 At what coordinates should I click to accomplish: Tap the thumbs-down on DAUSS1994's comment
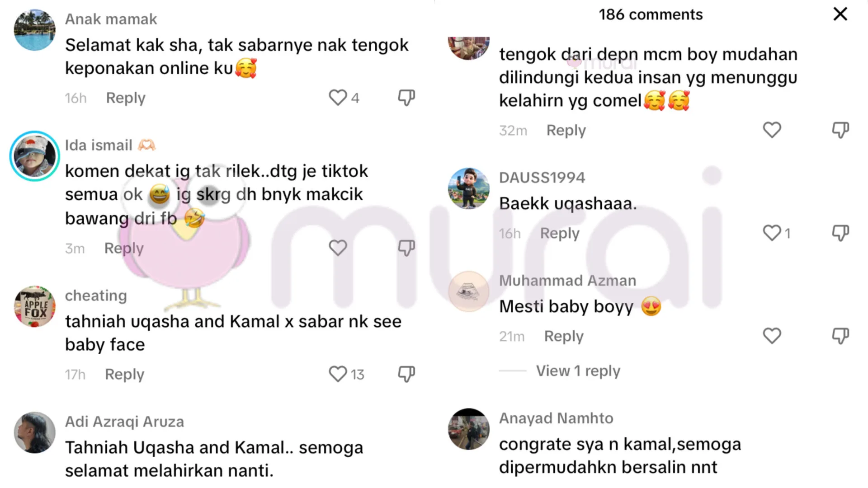pos(840,233)
